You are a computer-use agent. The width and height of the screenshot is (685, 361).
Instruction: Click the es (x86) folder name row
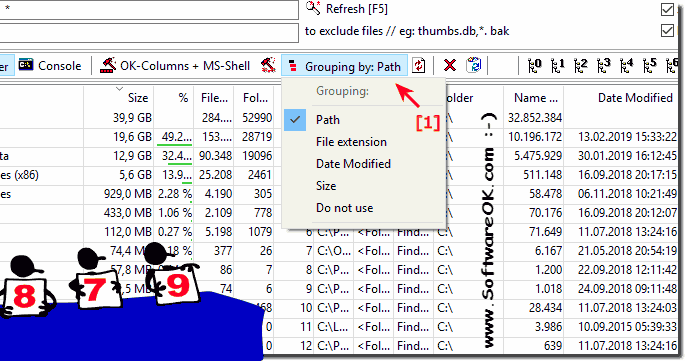pyautogui.click(x=20, y=175)
